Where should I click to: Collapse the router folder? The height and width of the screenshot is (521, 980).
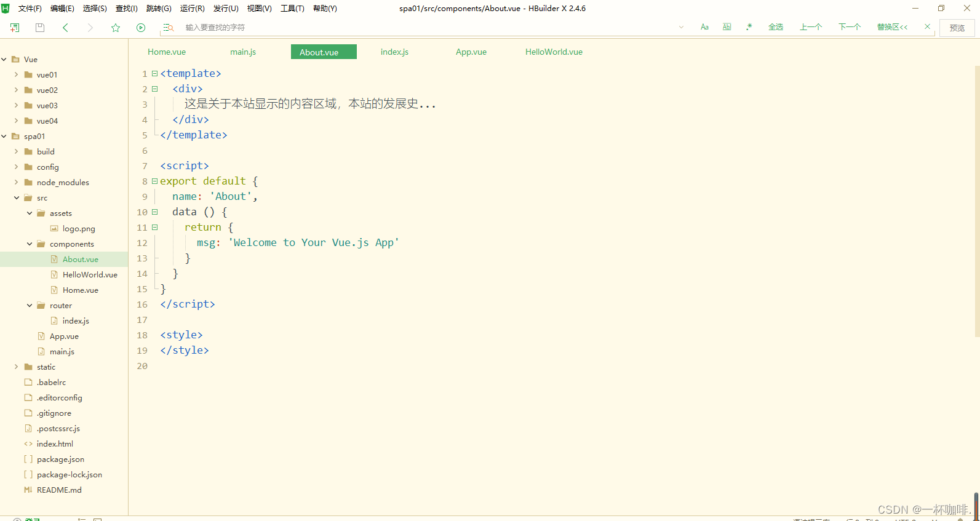(30, 305)
